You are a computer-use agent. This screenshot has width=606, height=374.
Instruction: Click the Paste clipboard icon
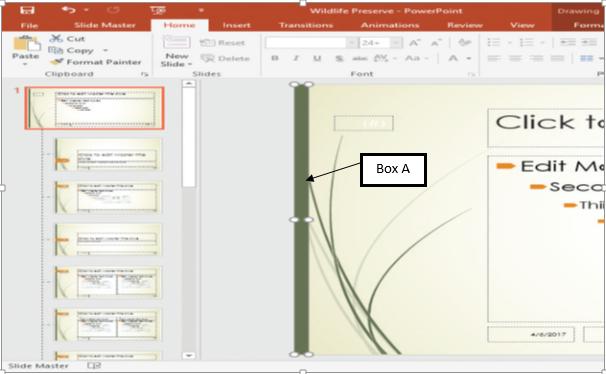point(26,43)
